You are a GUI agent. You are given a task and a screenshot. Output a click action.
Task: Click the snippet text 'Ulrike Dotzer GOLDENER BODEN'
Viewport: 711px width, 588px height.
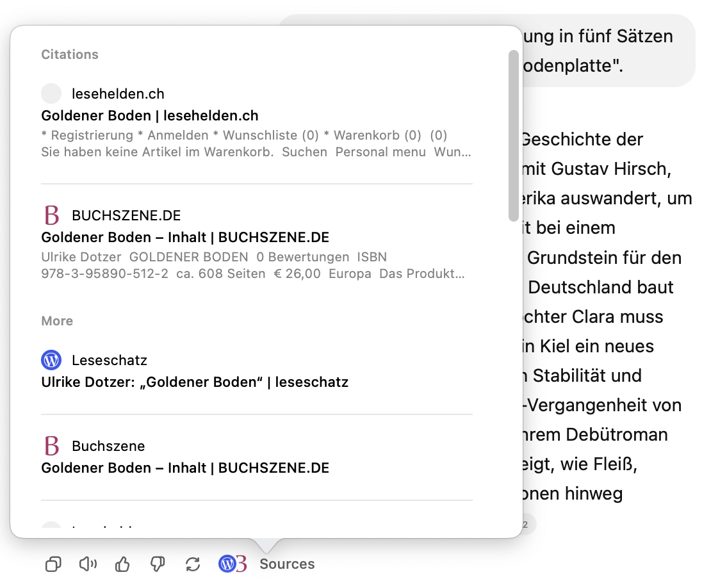coord(252,265)
